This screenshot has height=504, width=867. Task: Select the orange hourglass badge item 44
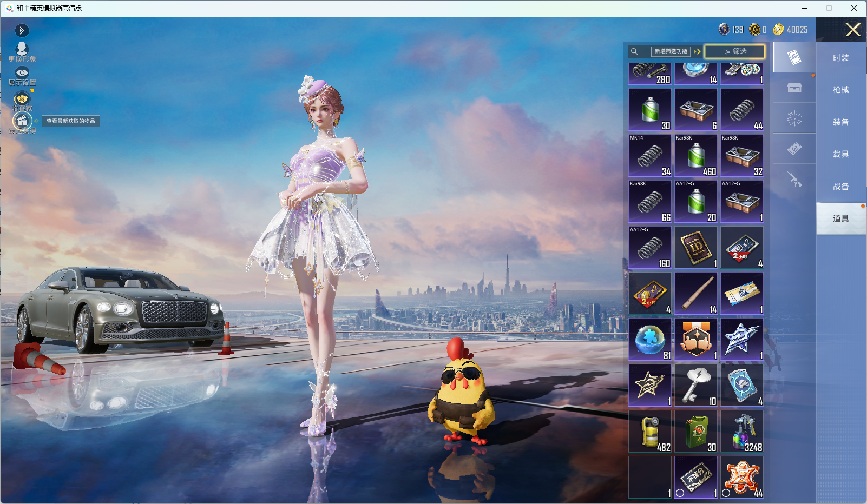click(742, 478)
